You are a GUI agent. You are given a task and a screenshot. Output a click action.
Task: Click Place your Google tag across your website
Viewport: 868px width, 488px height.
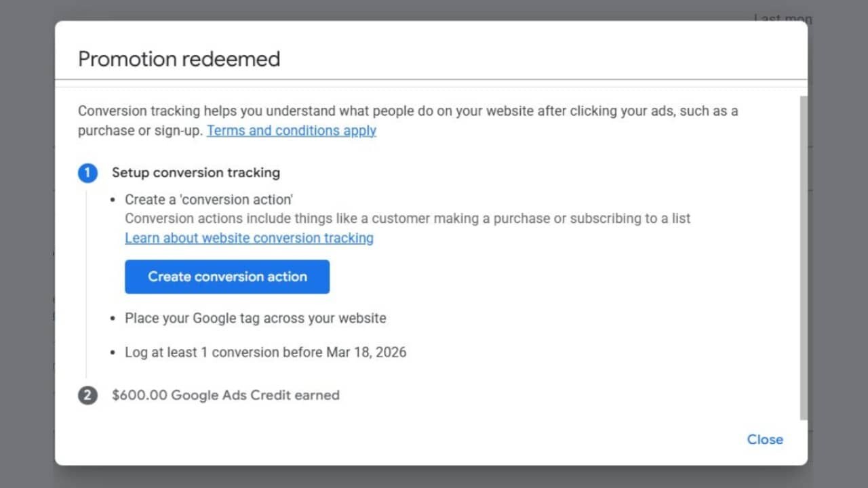tap(255, 318)
